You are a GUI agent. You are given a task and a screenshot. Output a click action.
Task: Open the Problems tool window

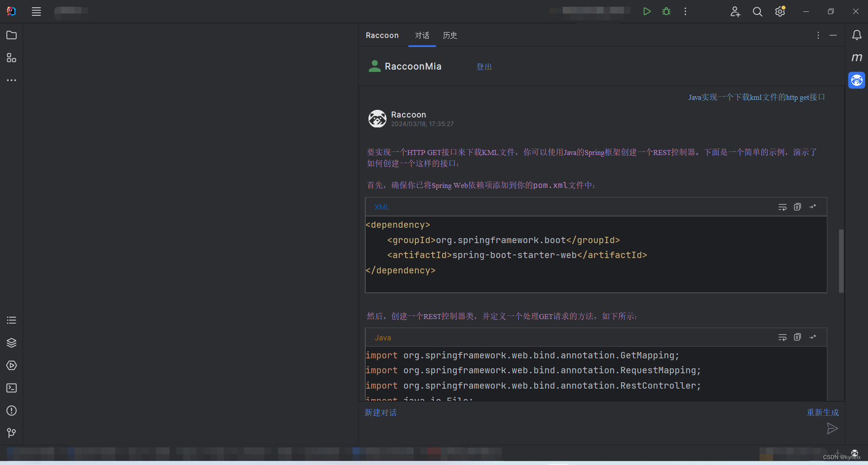[x=12, y=411]
